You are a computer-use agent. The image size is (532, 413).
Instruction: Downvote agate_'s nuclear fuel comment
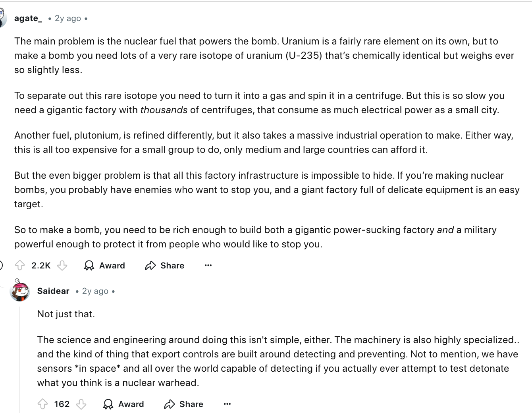[62, 265]
